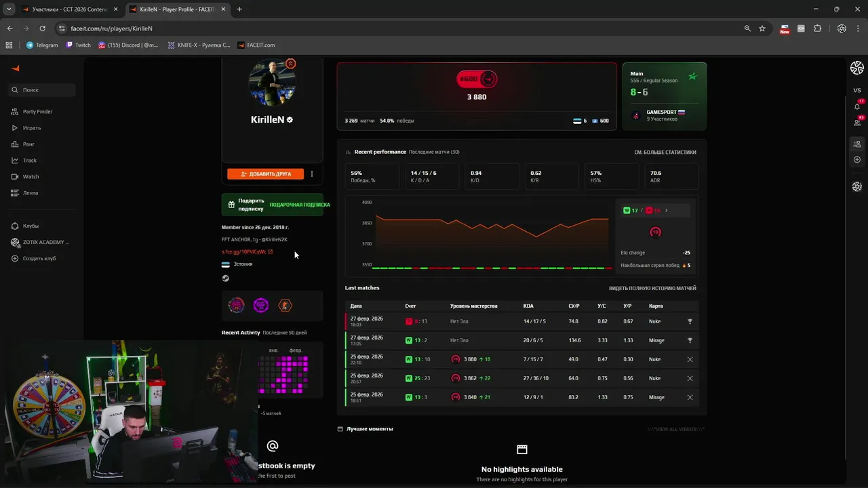Click trophy icon on 13:2 Mirage row

(x=690, y=340)
